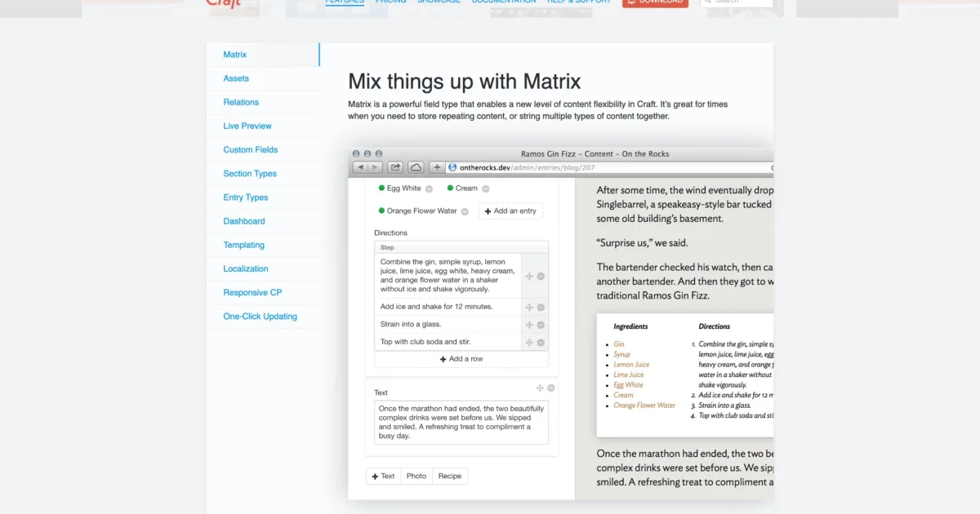
Task: Click the green status dot beside Cream
Action: pyautogui.click(x=450, y=188)
